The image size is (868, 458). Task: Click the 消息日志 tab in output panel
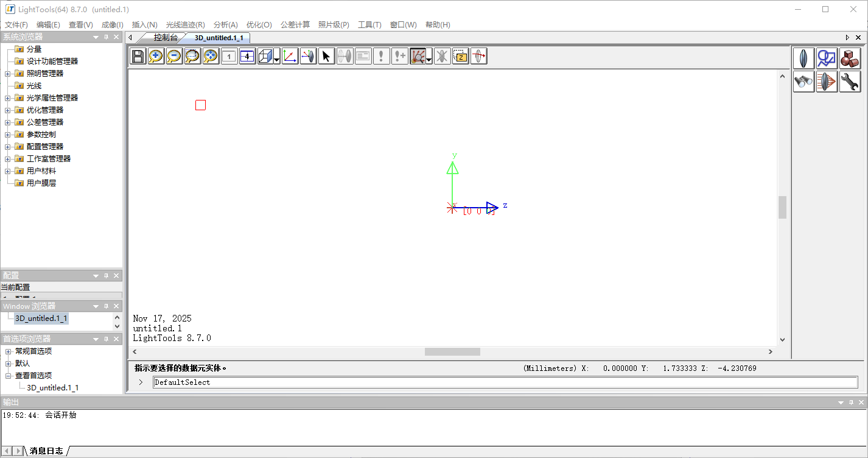(46, 451)
